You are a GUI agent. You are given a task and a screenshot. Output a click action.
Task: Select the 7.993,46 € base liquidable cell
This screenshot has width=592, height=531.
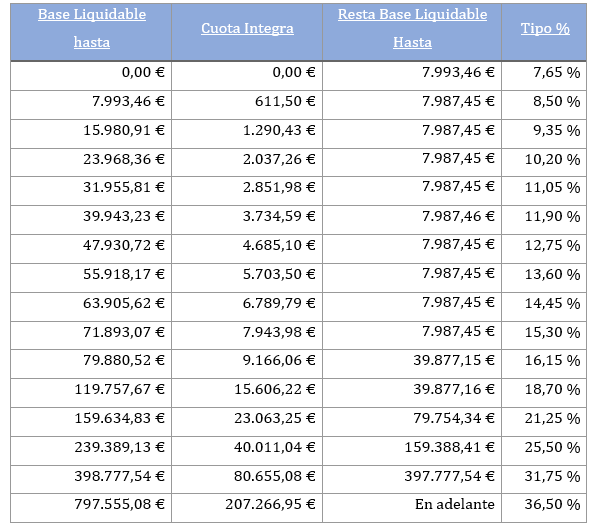point(91,105)
